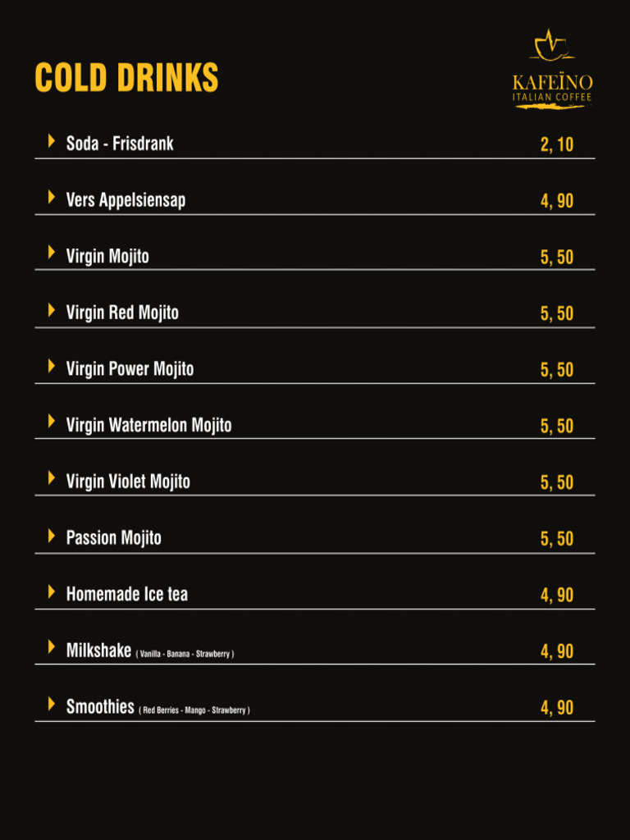
Task: Click the arrow beside Virgin Watermelon Mojito
Action: (52, 422)
